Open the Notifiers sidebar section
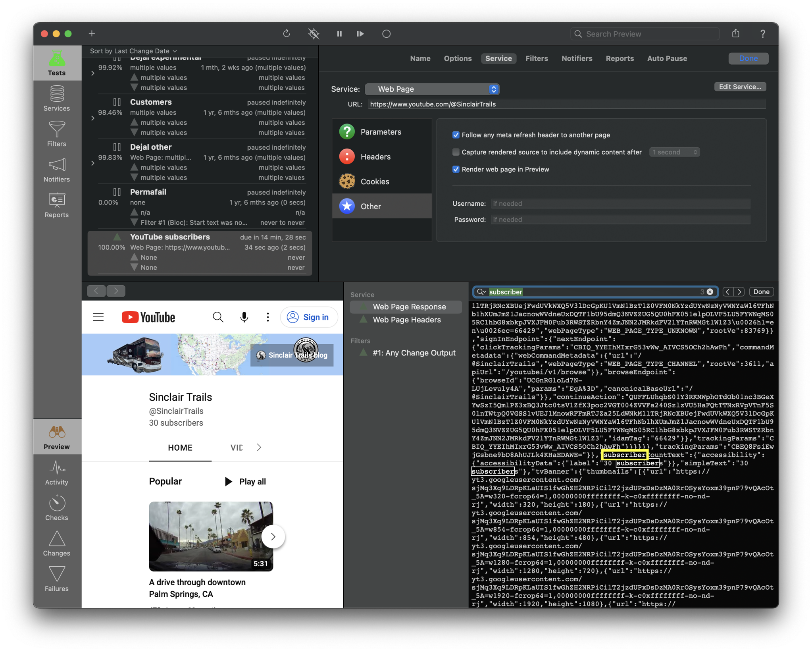Image resolution: width=812 pixels, height=652 pixels. (57, 169)
